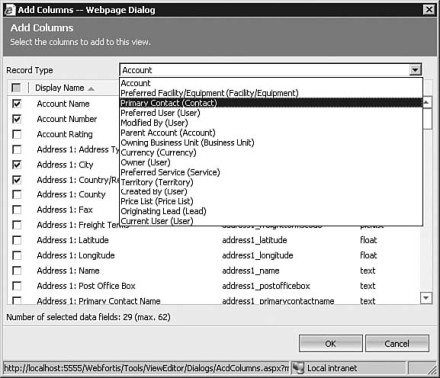
Task: Click the Address 1: Post Office Box label
Action: tap(86, 286)
